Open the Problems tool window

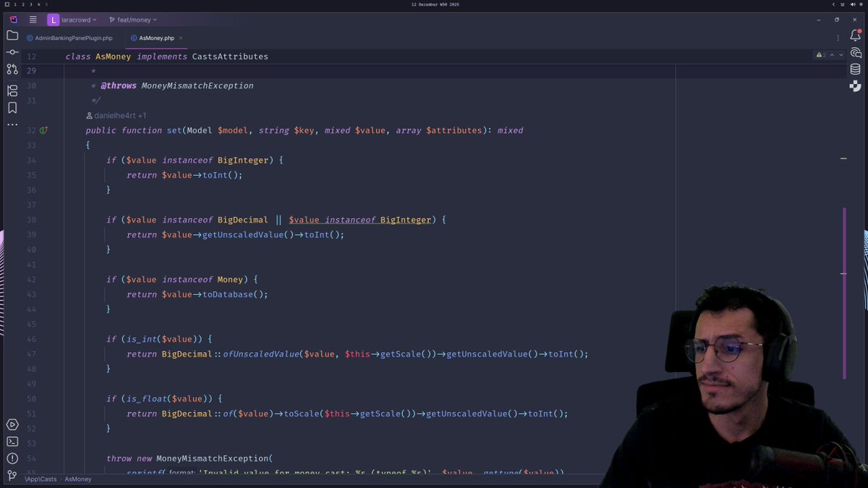(x=12, y=458)
